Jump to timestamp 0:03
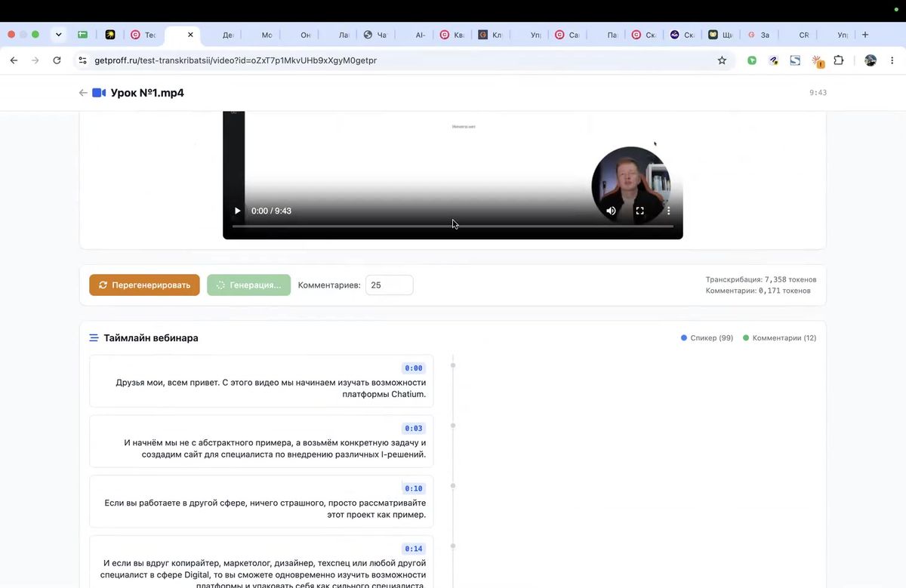The height and width of the screenshot is (588, 906). click(414, 429)
